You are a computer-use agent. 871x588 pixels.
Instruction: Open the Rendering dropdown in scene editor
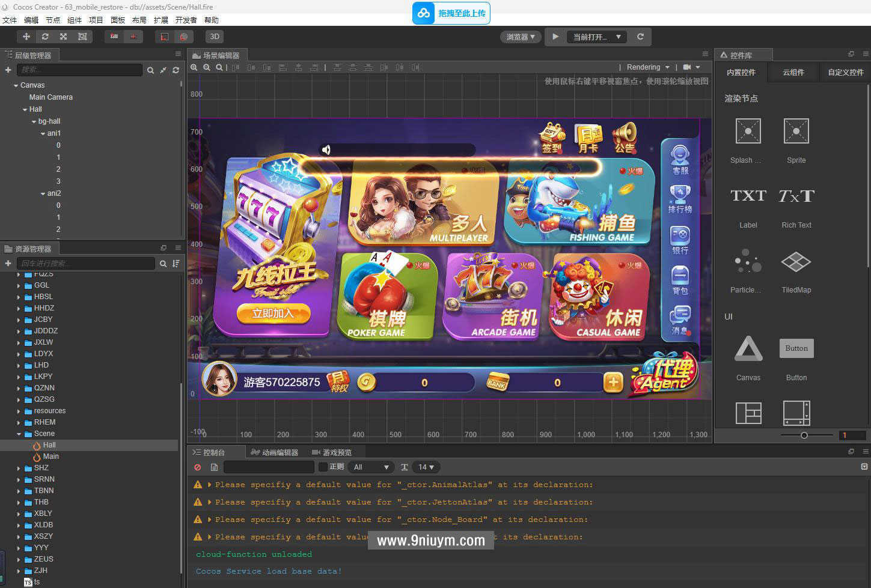(647, 67)
